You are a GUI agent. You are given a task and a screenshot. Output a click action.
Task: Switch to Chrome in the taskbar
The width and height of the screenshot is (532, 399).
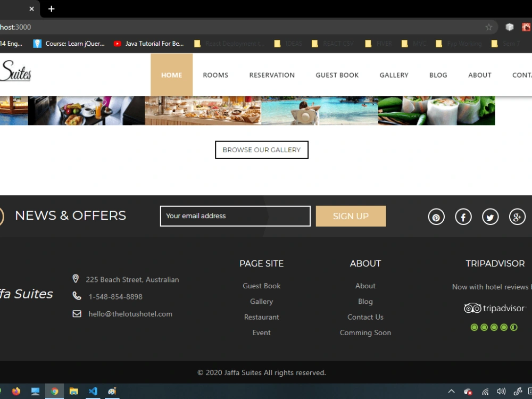54,391
